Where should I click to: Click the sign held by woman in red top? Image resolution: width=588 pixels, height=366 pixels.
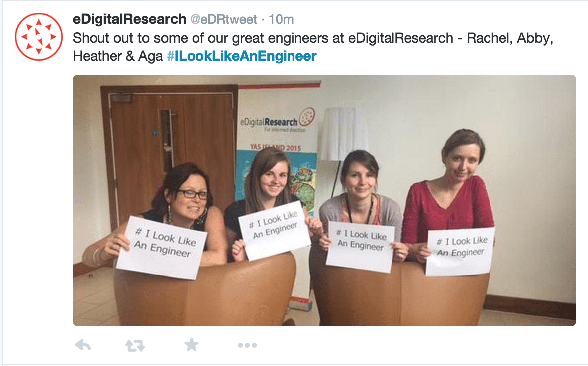[x=460, y=251]
